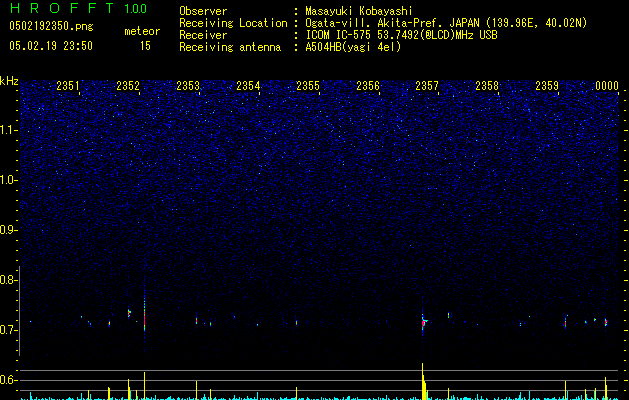Click the 2355 time marker
629x400 pixels.
pos(308,86)
